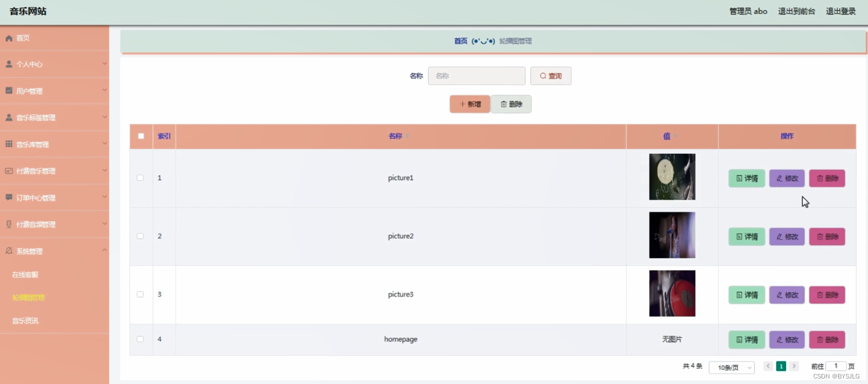View 详情 for picture2 row
The image size is (868, 384).
[747, 237]
